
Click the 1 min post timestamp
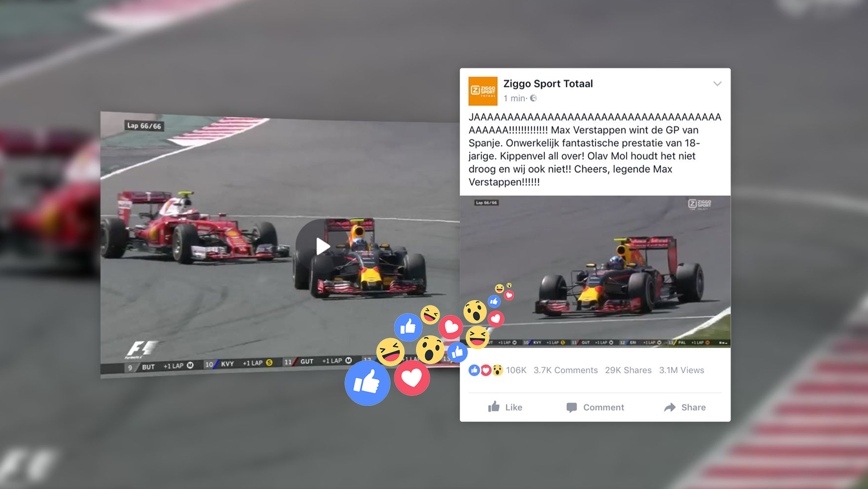click(x=514, y=98)
